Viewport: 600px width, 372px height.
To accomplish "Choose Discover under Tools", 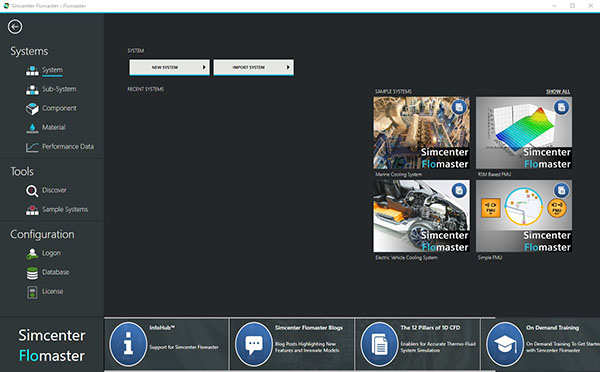I will [54, 190].
